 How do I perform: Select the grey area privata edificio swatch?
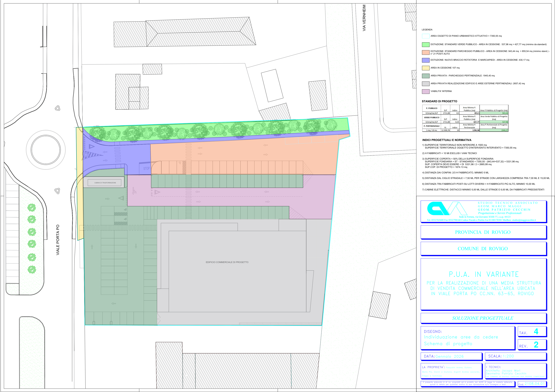[x=425, y=84]
